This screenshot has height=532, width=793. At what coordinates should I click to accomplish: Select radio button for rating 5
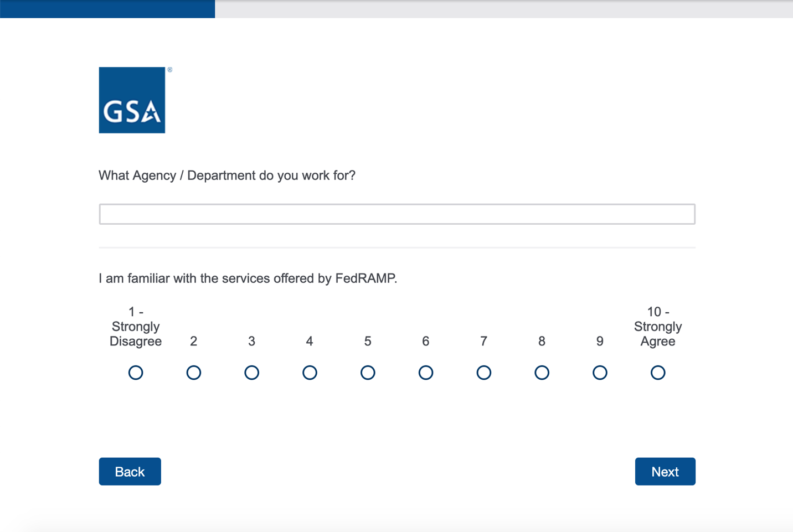368,373
